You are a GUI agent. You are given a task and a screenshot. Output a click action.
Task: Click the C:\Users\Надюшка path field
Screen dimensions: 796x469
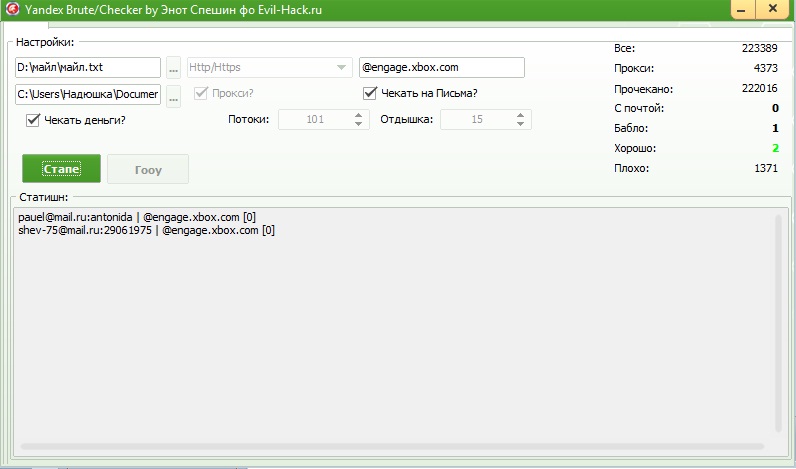pyautogui.click(x=88, y=94)
